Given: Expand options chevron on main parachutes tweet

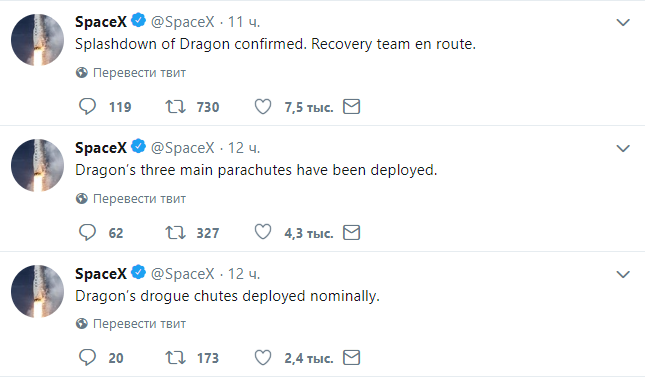Looking at the screenshot, I should pyautogui.click(x=623, y=148).
